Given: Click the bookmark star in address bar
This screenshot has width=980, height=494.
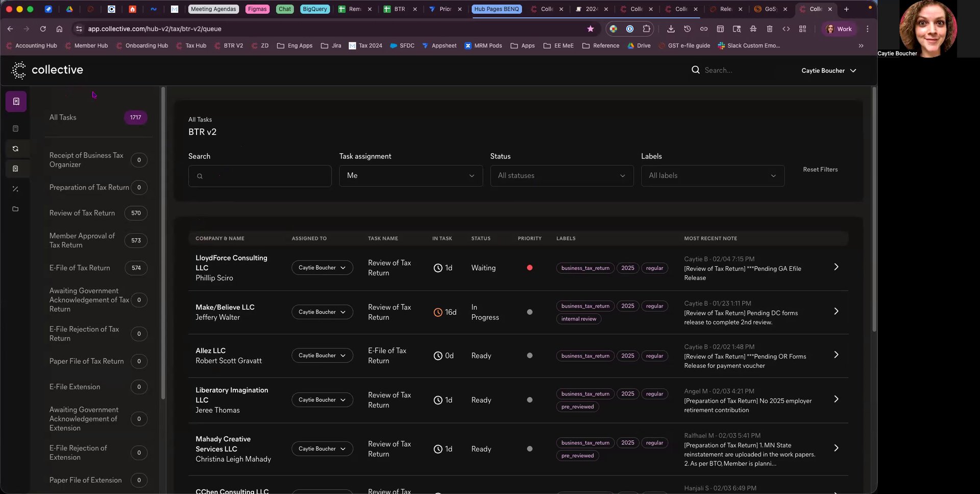Looking at the screenshot, I should (591, 29).
